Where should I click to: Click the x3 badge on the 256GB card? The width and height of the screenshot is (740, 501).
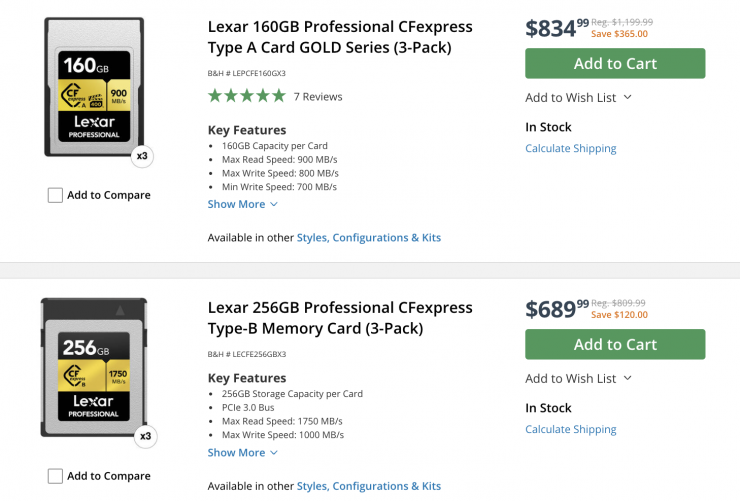coord(145,436)
